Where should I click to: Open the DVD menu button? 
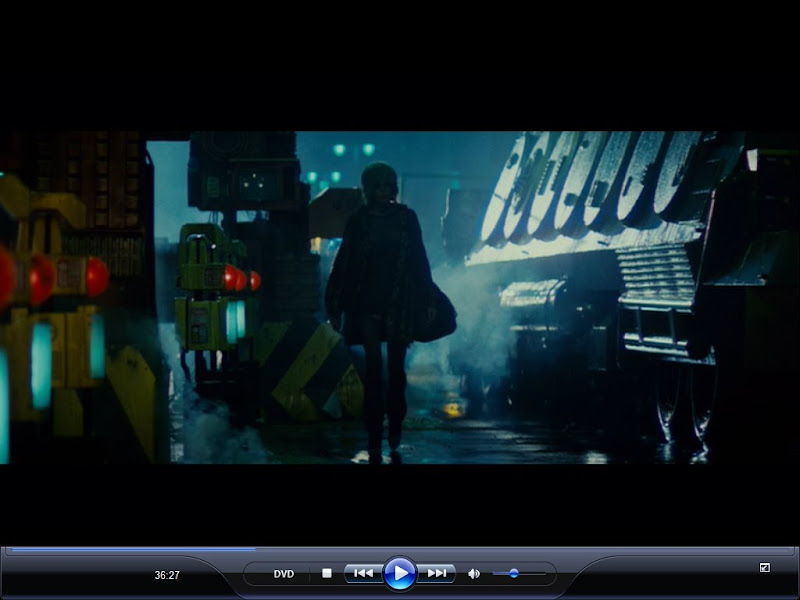pos(284,574)
